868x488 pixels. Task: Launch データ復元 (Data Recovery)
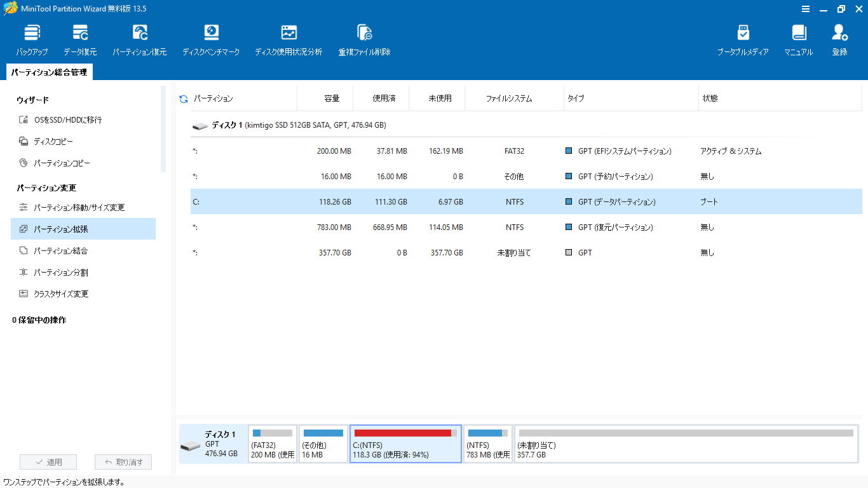(x=80, y=40)
